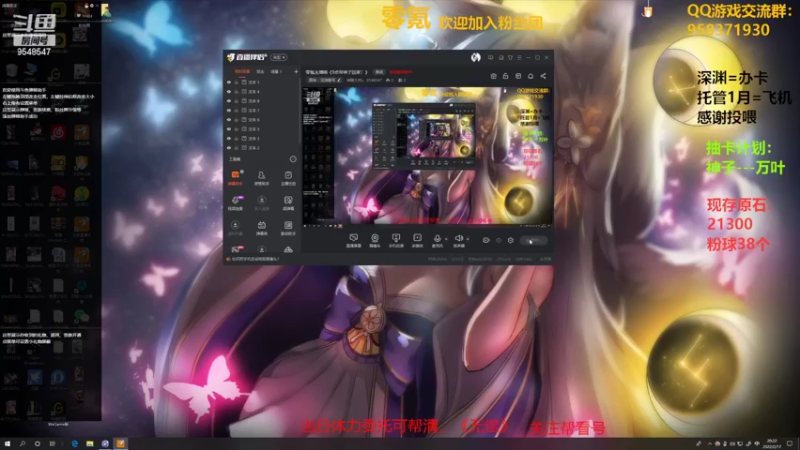Click the play-box media icon in the bottom toolbar
The height and width of the screenshot is (450, 800).
click(417, 240)
